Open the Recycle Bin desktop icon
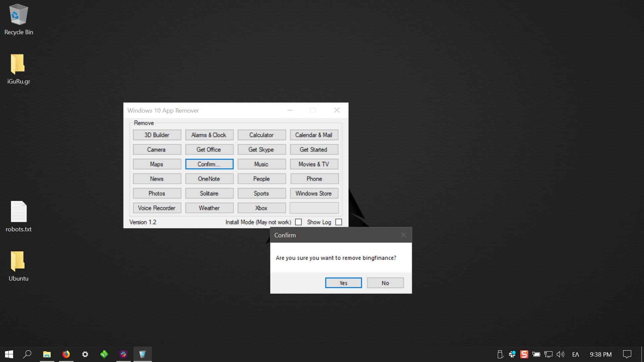 pyautogui.click(x=18, y=19)
